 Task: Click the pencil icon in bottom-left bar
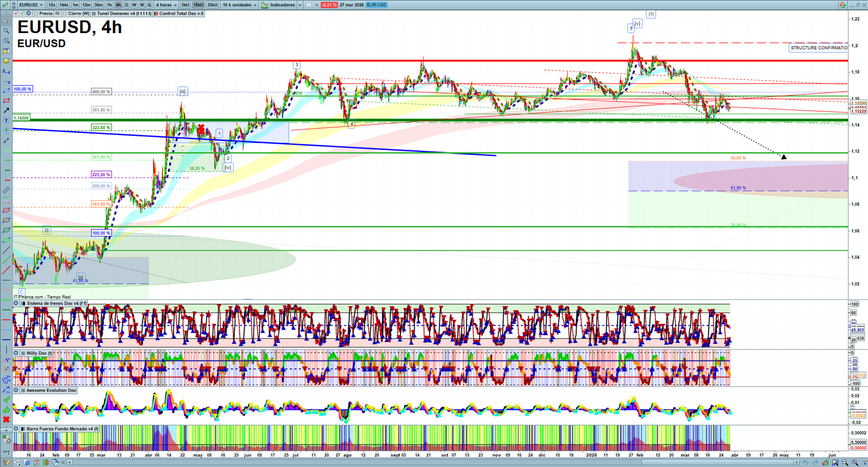click(7, 463)
